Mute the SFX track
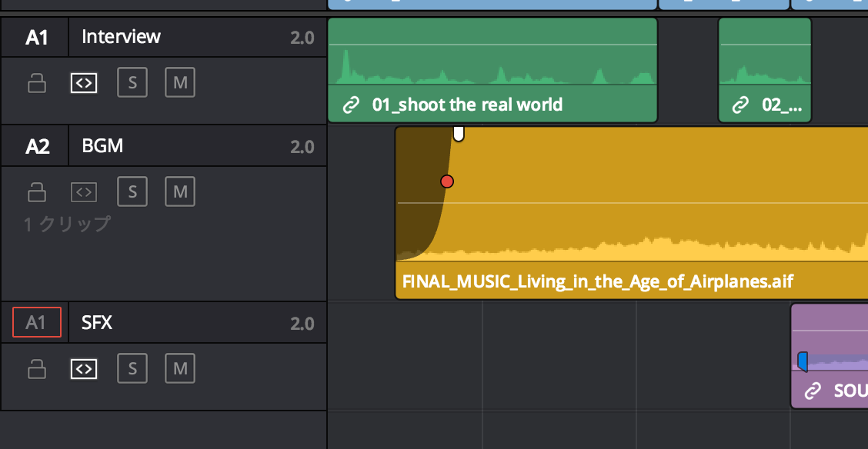The width and height of the screenshot is (868, 449). [180, 369]
